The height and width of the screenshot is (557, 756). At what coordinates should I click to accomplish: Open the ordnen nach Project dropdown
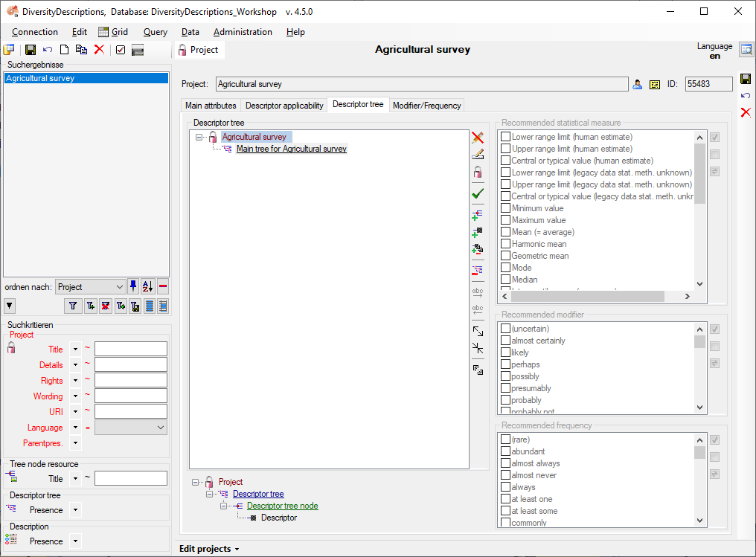tap(91, 287)
